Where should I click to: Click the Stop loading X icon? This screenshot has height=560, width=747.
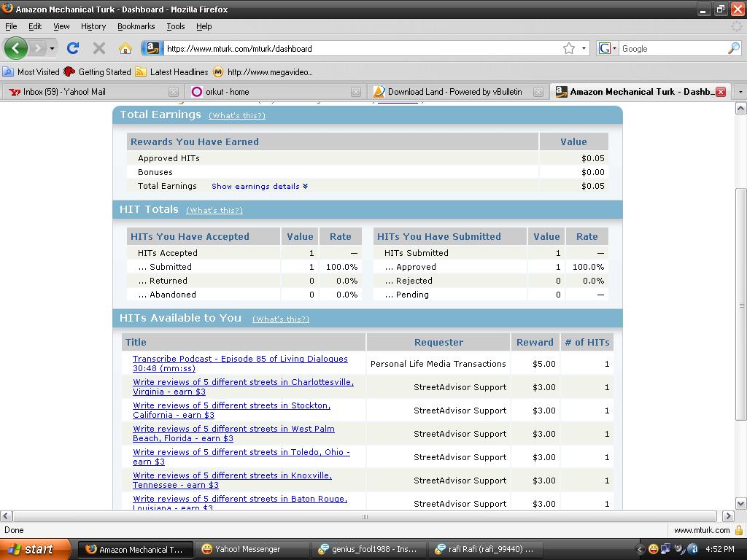tap(99, 48)
